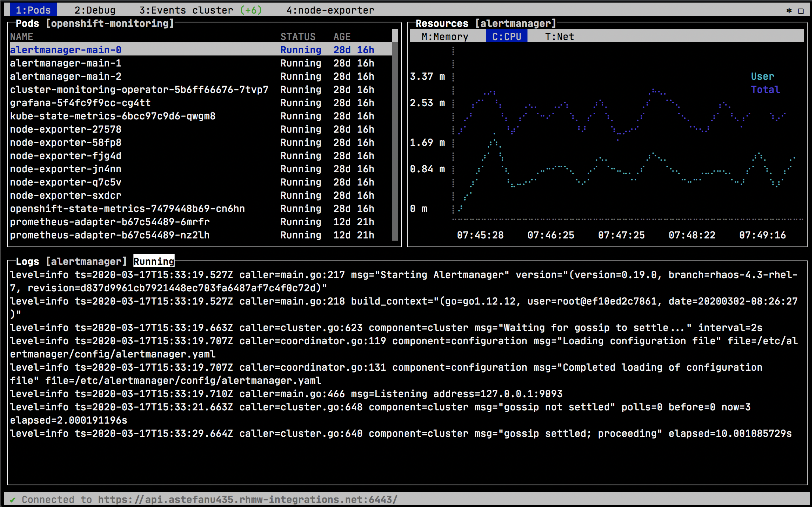Click the User legend label
Viewport: 812px width, 507px height.
pyautogui.click(x=762, y=76)
